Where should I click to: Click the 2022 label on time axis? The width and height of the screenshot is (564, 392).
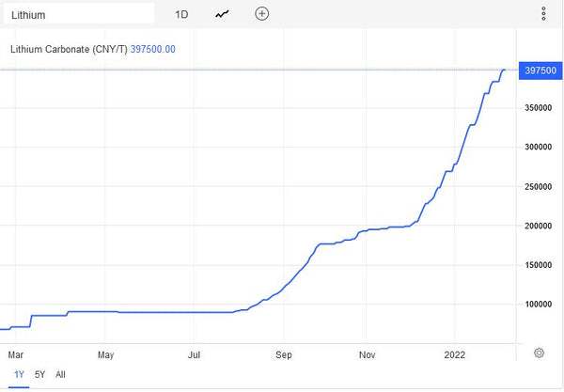(454, 354)
